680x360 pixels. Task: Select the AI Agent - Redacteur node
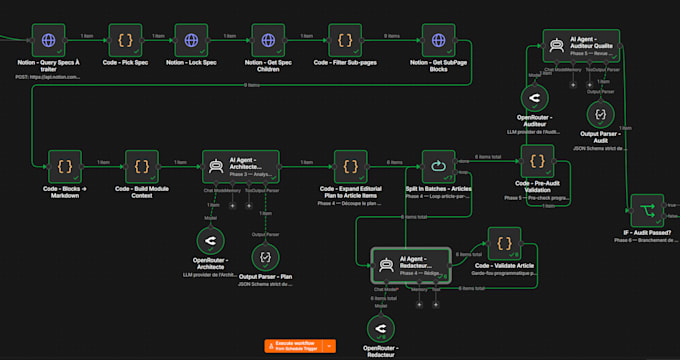(411, 265)
